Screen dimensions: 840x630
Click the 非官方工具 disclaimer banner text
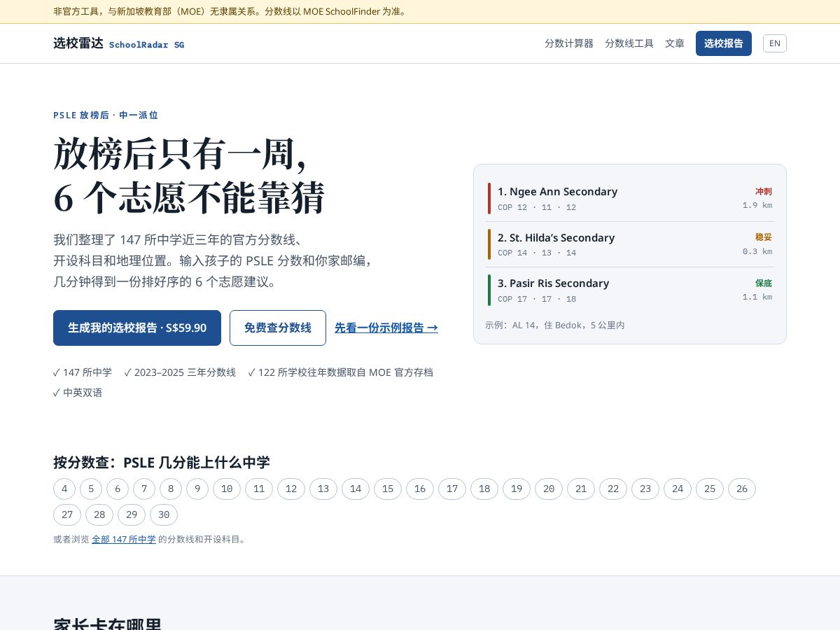[x=231, y=11]
